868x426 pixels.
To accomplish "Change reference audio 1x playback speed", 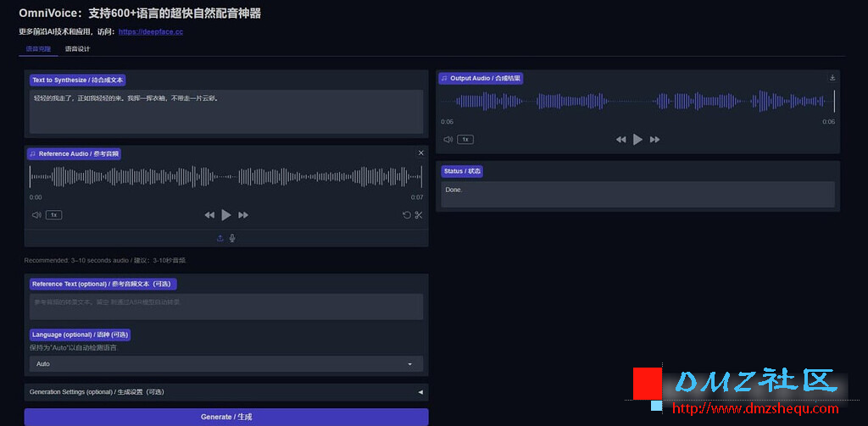I will point(53,215).
